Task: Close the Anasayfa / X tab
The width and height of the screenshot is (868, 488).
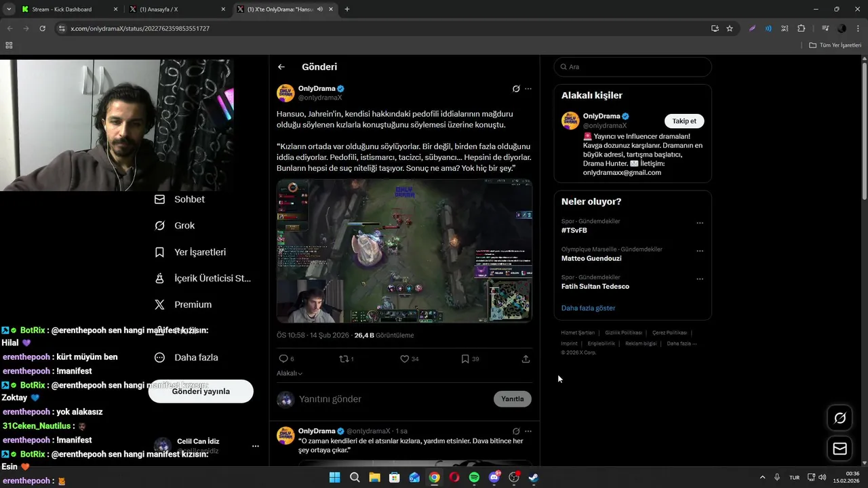Action: tap(223, 9)
